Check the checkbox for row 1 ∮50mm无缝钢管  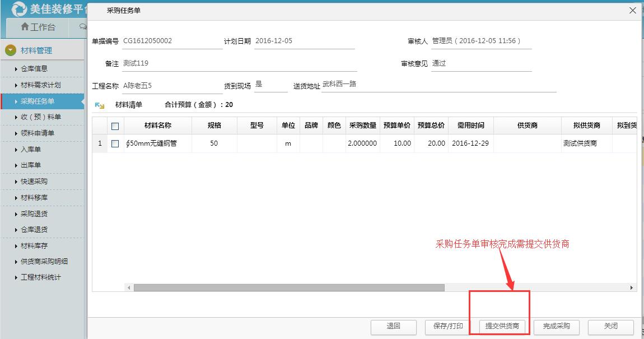(114, 143)
